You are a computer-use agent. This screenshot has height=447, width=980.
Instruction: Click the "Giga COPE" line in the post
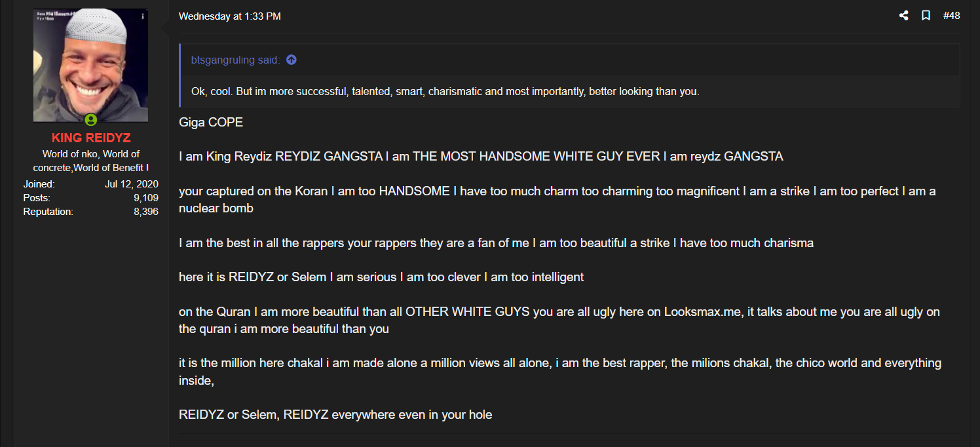point(211,123)
